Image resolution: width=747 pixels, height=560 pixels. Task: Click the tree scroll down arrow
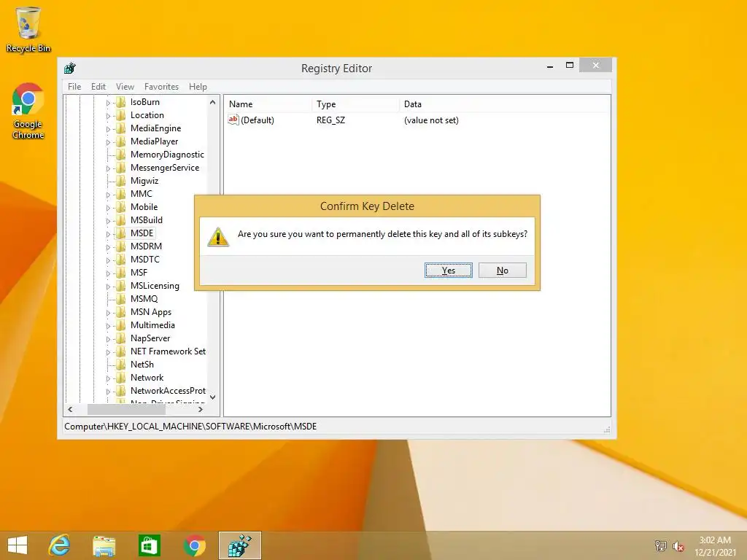point(212,397)
